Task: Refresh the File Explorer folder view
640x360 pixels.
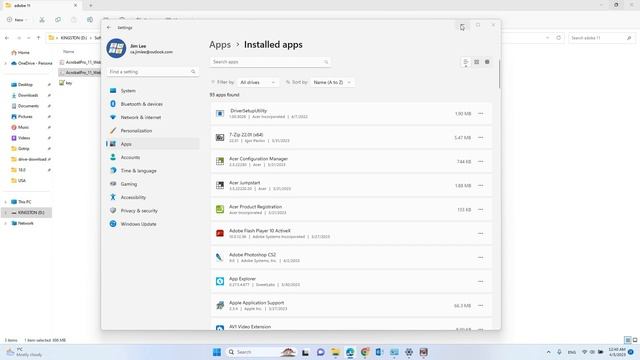Action: [559, 38]
